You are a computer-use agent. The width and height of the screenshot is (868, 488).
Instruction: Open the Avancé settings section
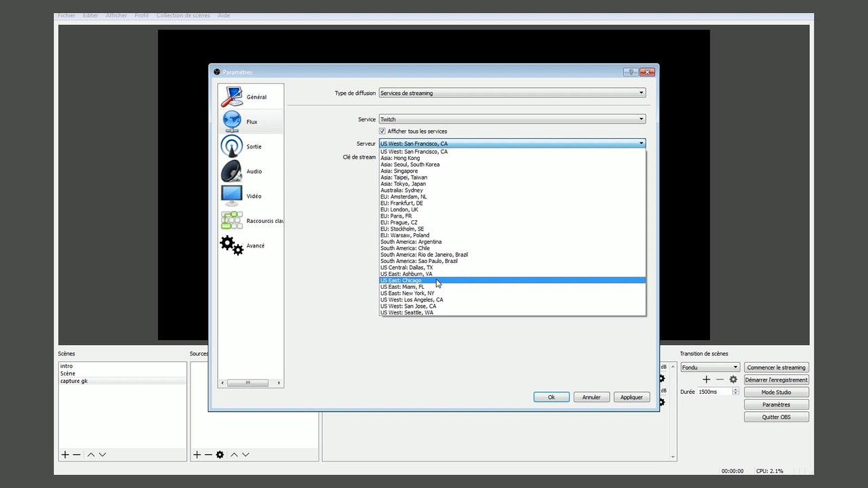[x=250, y=245]
